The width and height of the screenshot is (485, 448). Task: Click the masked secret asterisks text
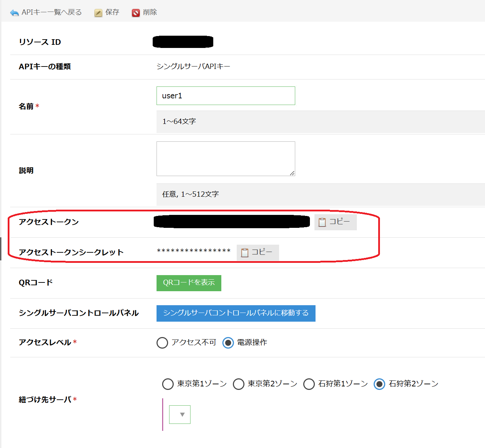point(194,251)
